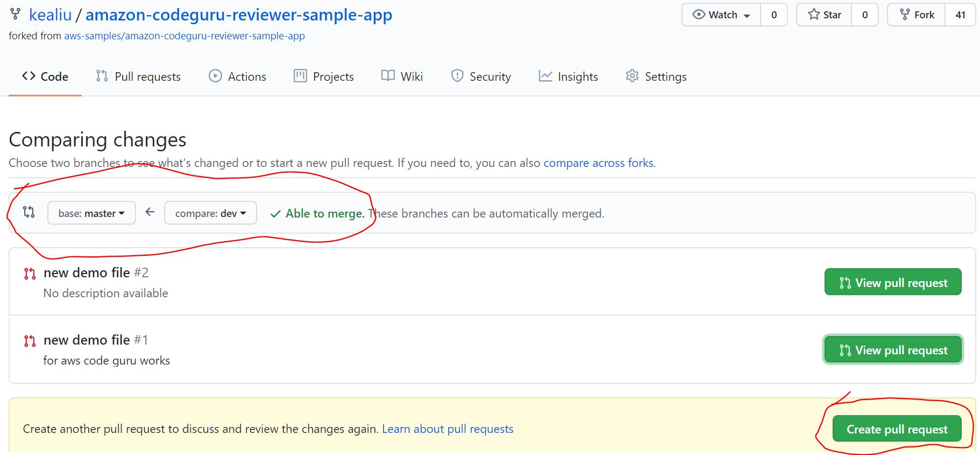This screenshot has width=980, height=455.
Task: Open the Insights tab
Action: click(x=569, y=76)
